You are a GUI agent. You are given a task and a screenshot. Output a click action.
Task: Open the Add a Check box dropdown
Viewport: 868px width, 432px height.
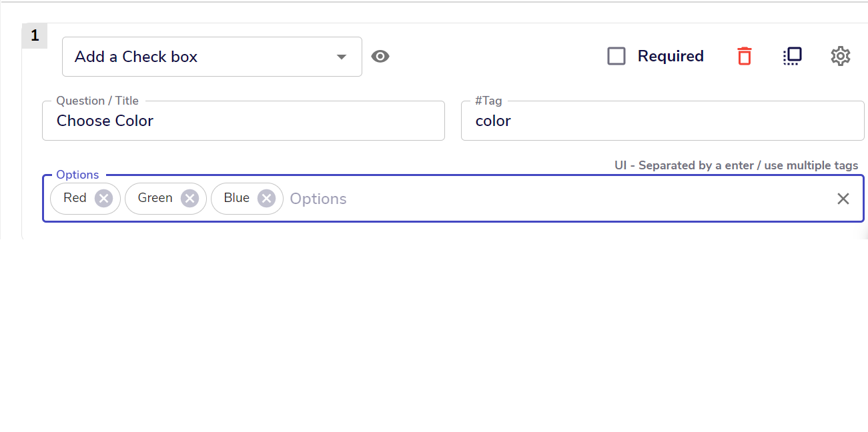tap(212, 57)
